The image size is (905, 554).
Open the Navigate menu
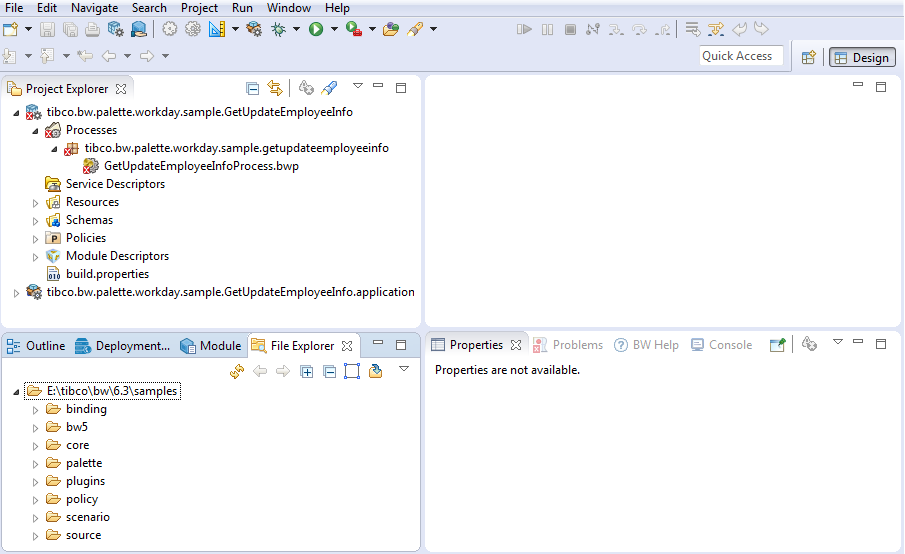coord(95,8)
